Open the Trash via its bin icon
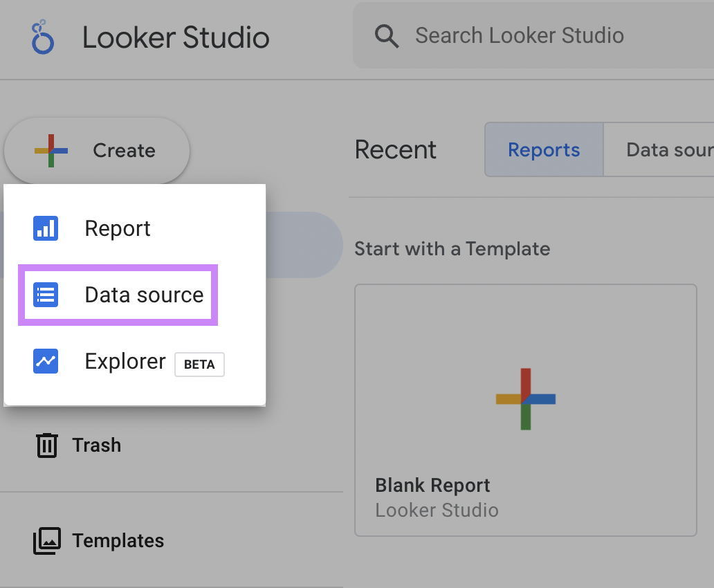The image size is (714, 588). click(x=46, y=445)
